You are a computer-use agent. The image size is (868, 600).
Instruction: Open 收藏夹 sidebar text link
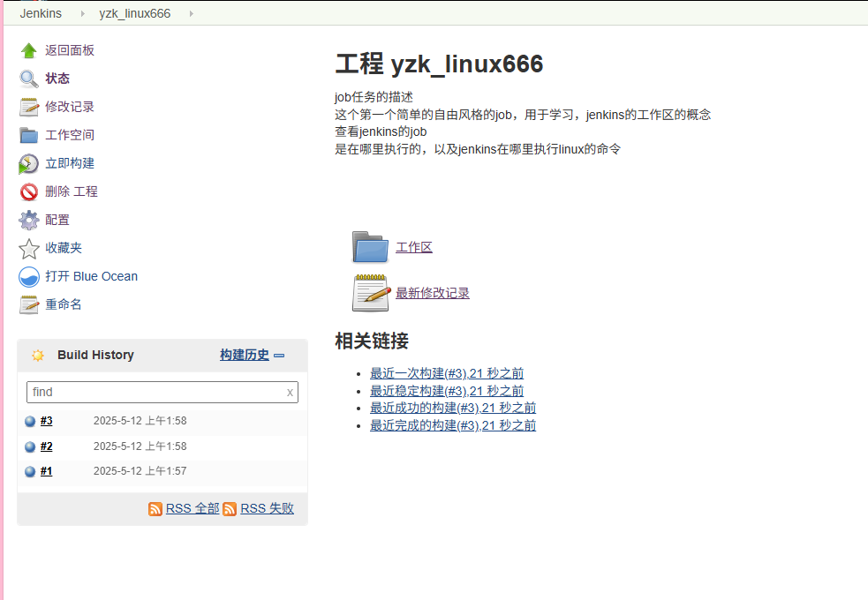[64, 248]
